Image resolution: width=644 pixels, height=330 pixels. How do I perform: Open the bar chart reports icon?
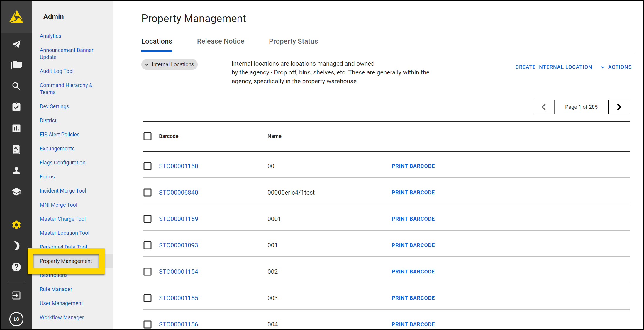[x=16, y=128]
